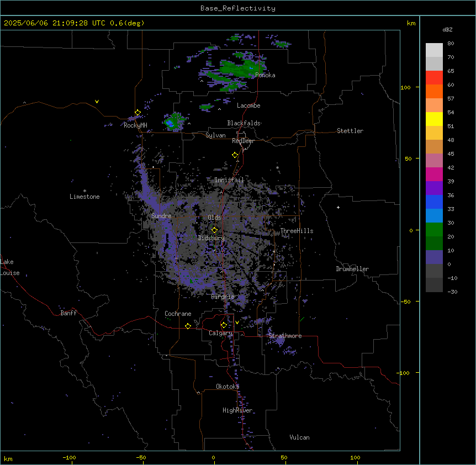Select the Lacombe label
The height and width of the screenshot is (465, 476).
(x=248, y=105)
